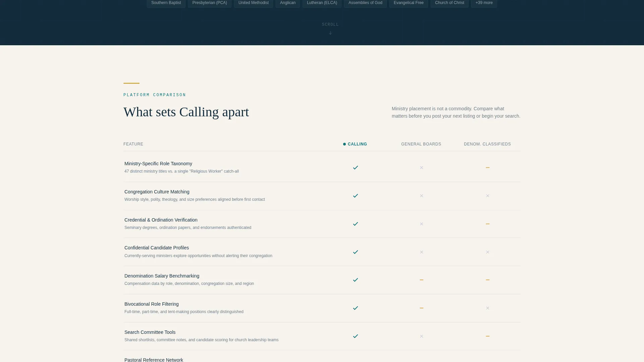This screenshot has height=362, width=644.
Task: Click the Denom. Classifieds dash for Credential & Ordination Verification
Action: pos(488,224)
